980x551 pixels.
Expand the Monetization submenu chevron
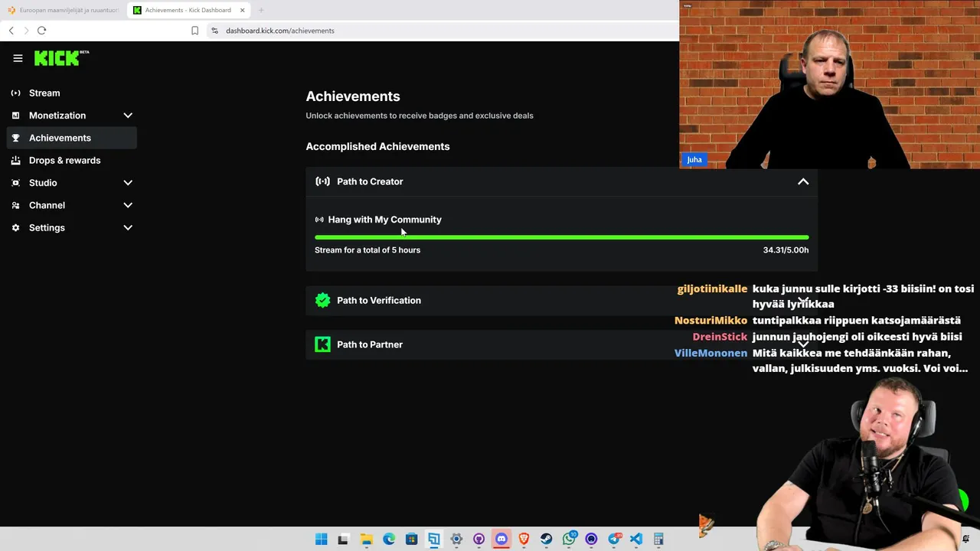coord(128,116)
